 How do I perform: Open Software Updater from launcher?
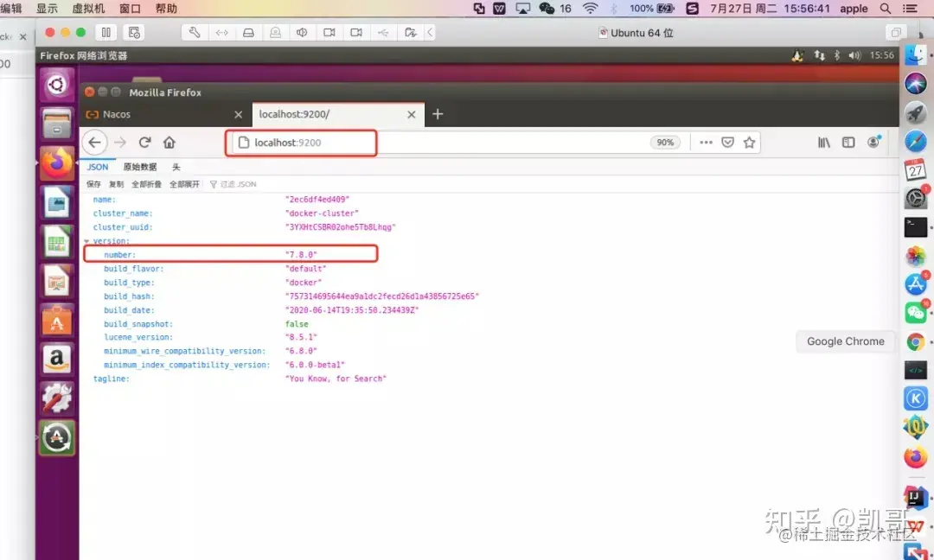(57, 438)
